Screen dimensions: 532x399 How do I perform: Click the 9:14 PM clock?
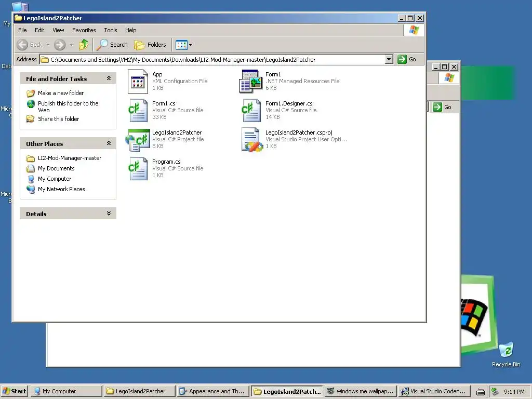click(514, 392)
